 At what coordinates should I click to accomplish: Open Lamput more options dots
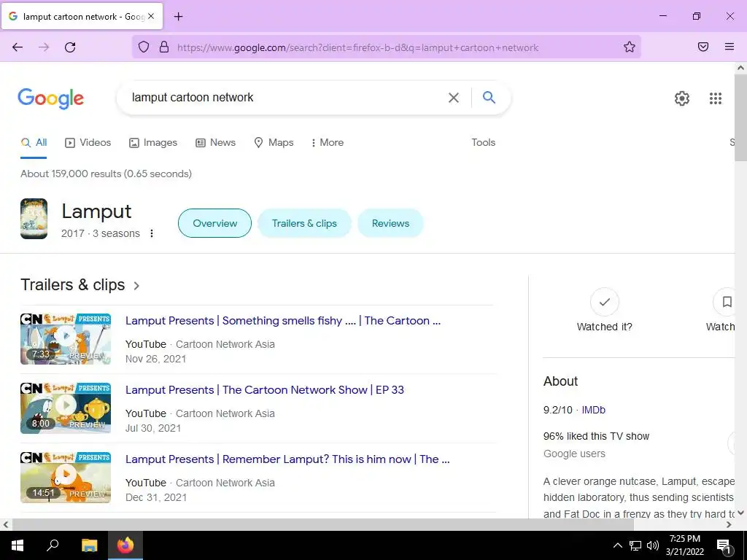pyautogui.click(x=152, y=233)
